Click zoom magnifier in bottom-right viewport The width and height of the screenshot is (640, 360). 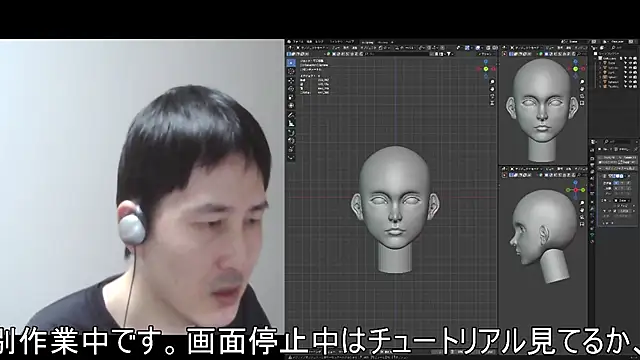(582, 203)
